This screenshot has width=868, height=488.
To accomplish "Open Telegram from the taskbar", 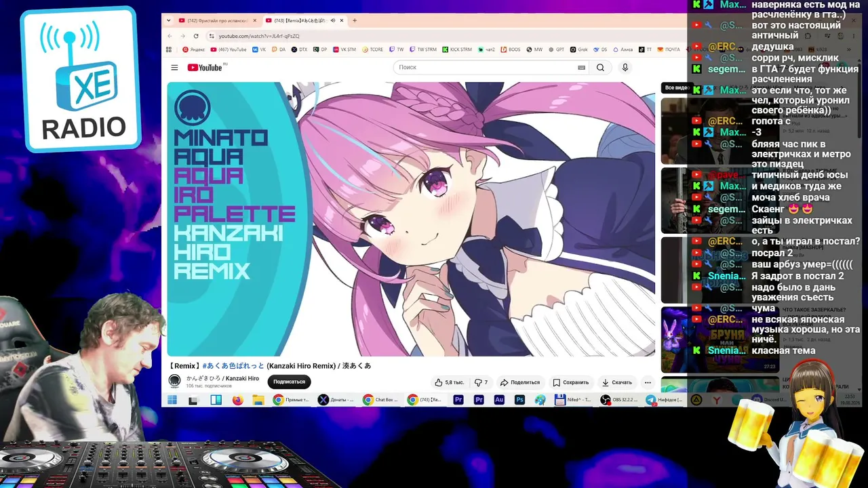I will (x=665, y=400).
